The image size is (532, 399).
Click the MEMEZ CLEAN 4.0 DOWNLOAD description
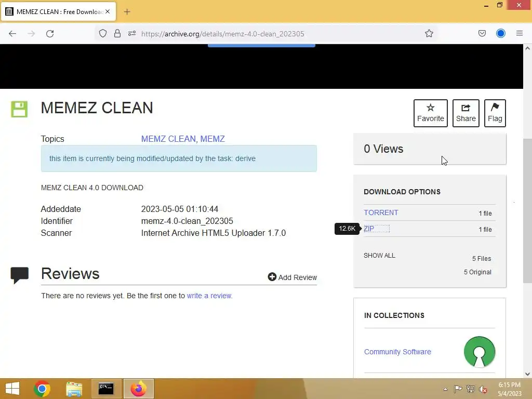92,188
